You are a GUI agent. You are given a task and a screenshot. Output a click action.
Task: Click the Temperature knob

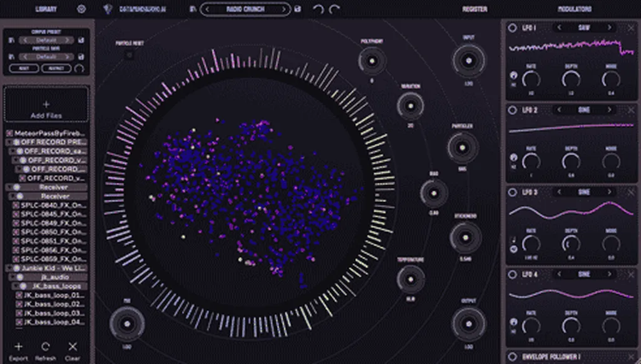(x=410, y=279)
